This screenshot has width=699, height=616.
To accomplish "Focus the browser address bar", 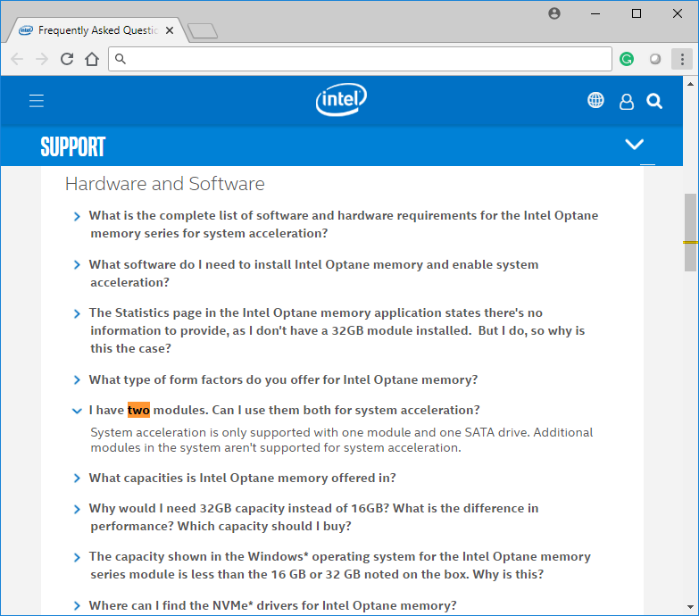I will coord(360,59).
